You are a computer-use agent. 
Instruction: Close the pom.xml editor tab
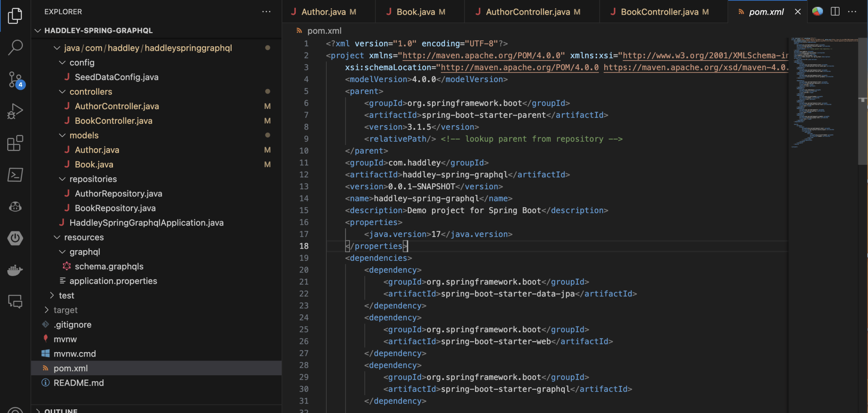[x=798, y=12]
